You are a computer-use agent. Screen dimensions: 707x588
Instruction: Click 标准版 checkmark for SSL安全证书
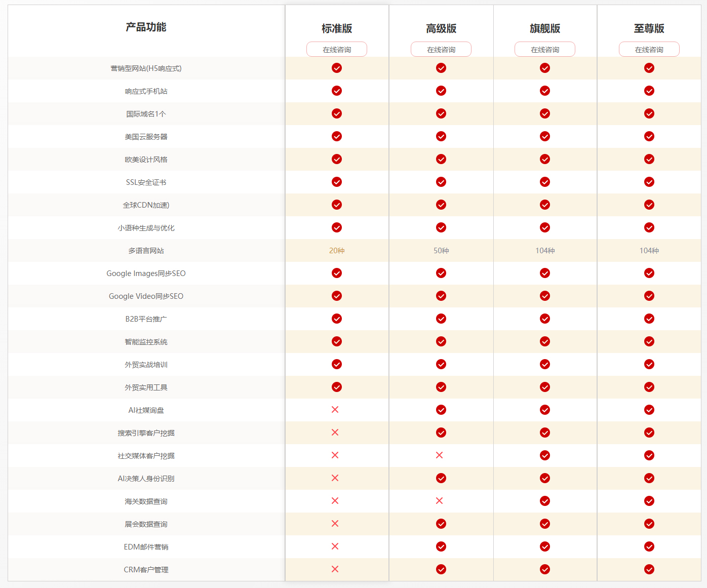pyautogui.click(x=337, y=182)
